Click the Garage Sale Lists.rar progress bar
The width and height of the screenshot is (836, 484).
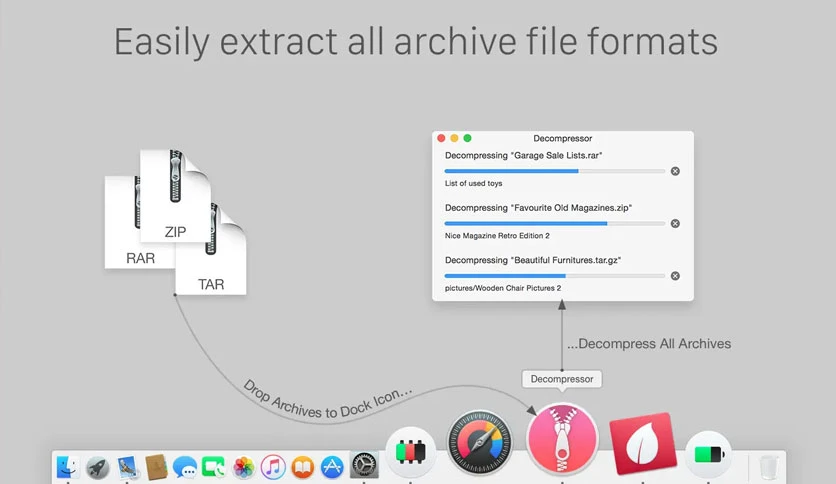(x=554, y=171)
